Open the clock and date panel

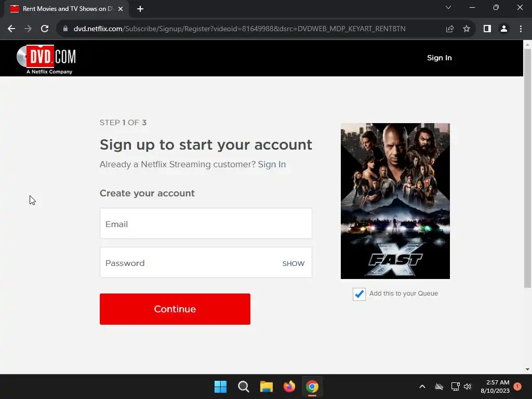pyautogui.click(x=495, y=387)
